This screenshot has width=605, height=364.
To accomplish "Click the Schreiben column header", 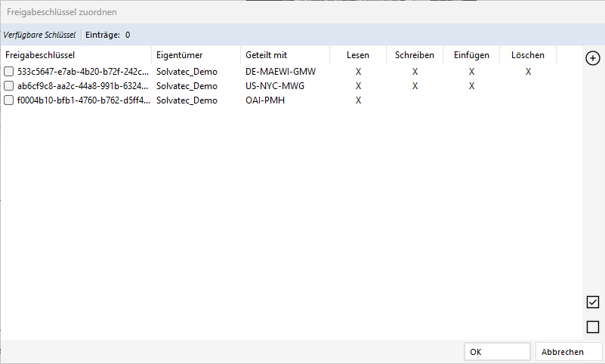I will 415,55.
